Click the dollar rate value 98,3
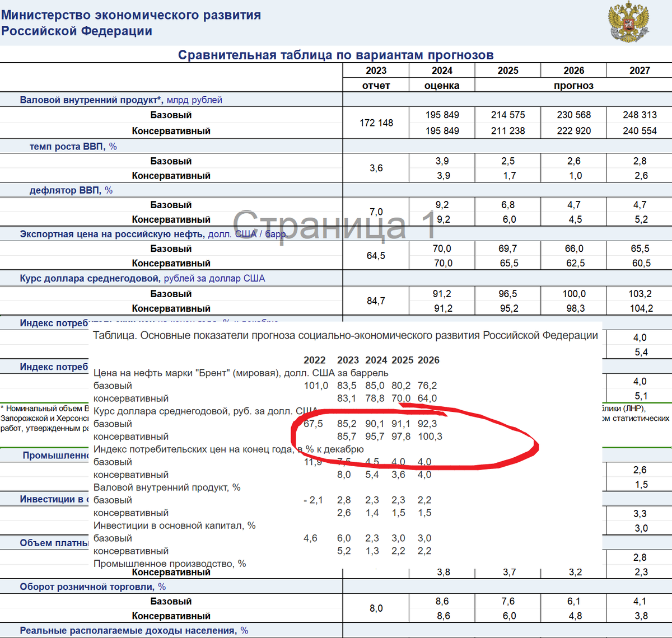This screenshot has width=672, height=638. [x=575, y=308]
